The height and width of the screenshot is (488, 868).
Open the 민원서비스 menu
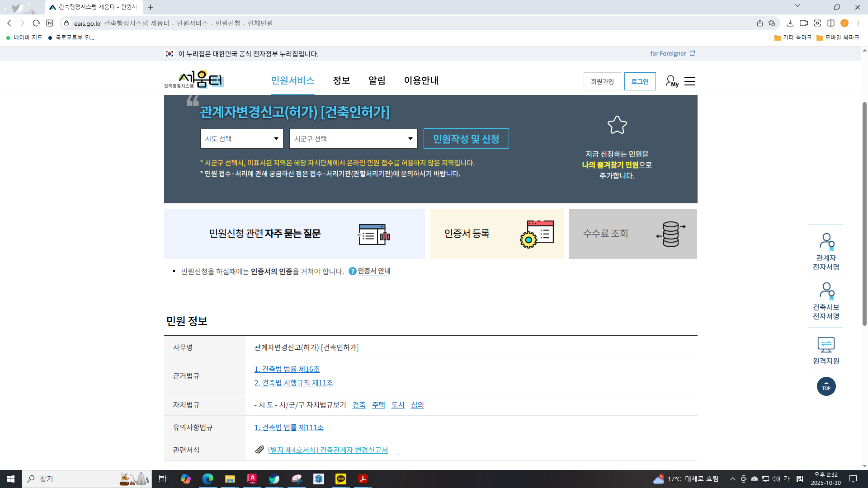(x=292, y=80)
